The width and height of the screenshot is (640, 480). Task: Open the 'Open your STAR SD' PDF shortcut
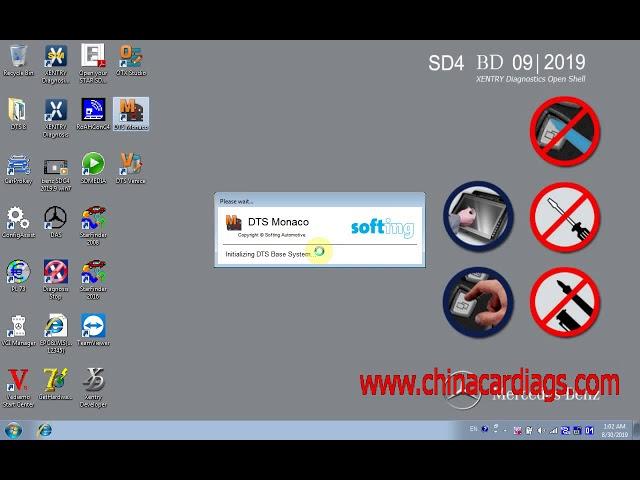pos(93,64)
